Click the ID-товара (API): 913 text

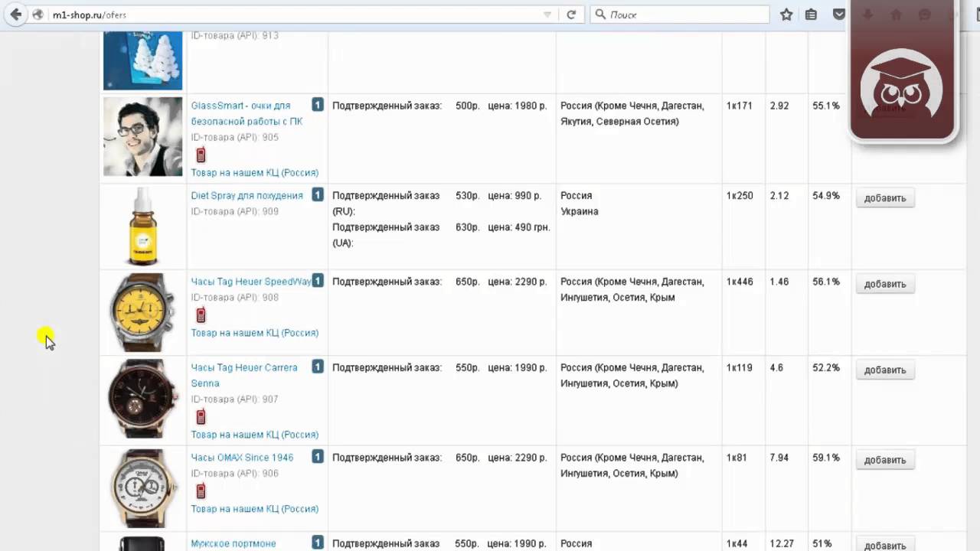[234, 35]
